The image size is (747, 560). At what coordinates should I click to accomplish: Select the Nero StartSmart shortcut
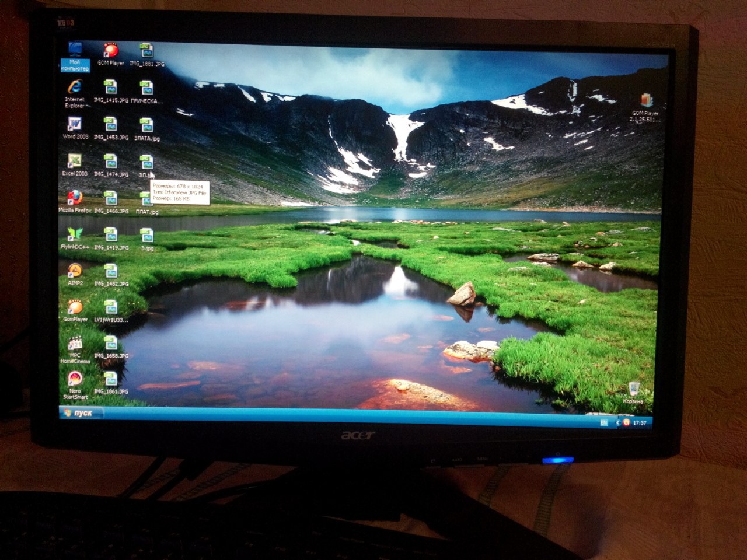[75, 380]
